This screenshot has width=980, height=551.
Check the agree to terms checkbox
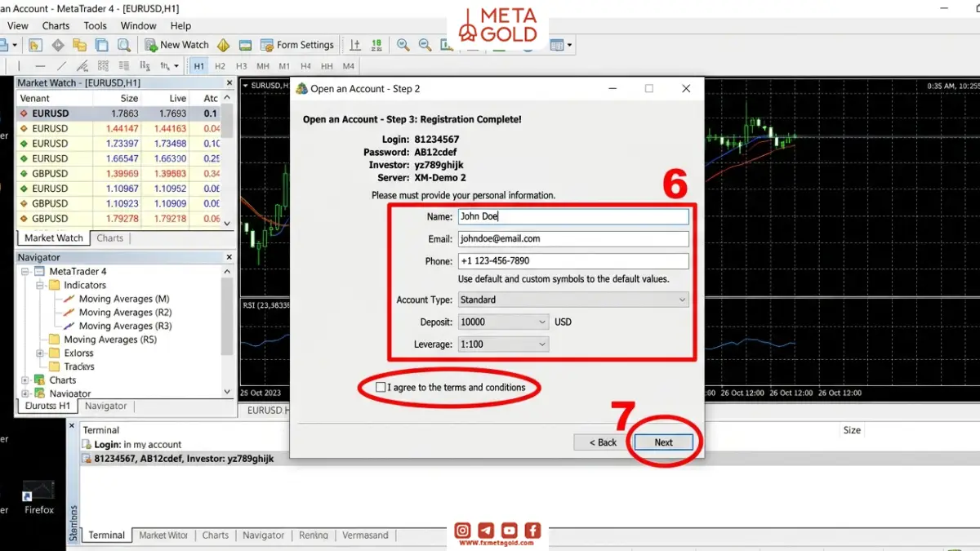pyautogui.click(x=381, y=387)
